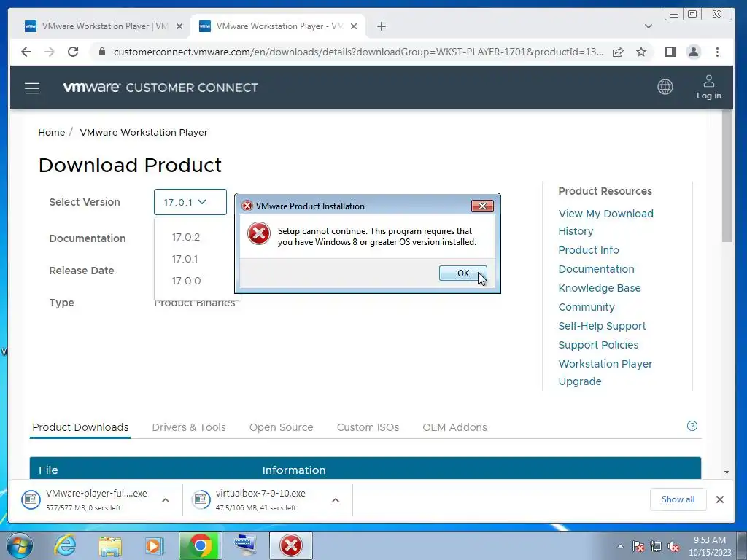Viewport: 747px width, 560px height.
Task: Open a new browser tab
Action: 381,26
